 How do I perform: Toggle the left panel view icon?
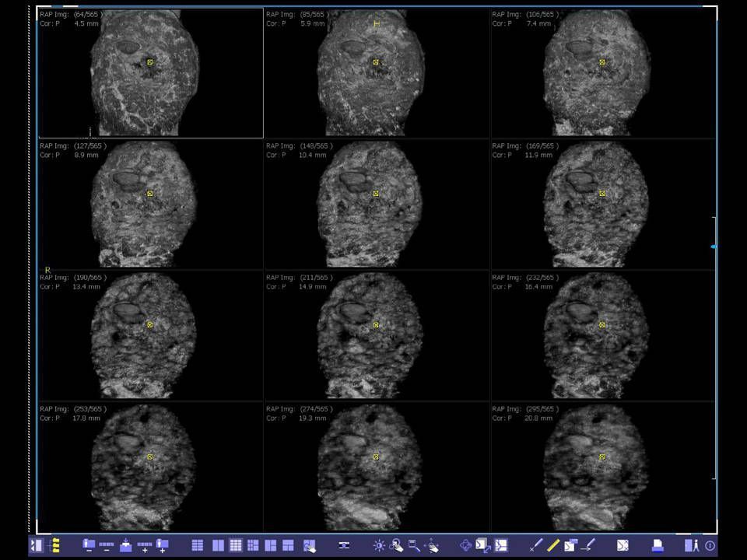(x=37, y=545)
